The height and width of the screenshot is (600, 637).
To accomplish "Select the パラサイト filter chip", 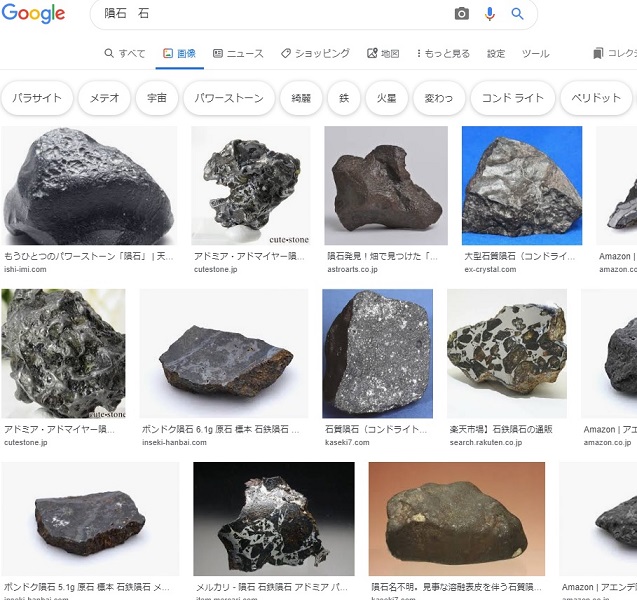I will (37, 98).
